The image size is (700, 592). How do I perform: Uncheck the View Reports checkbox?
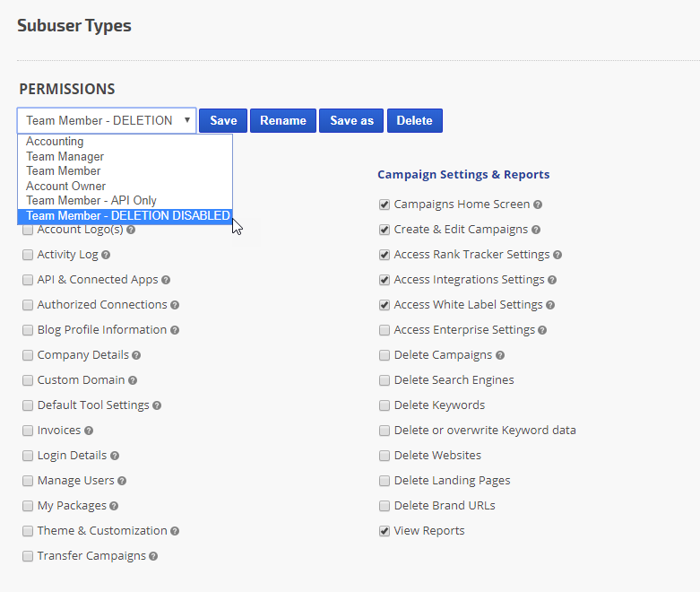click(385, 531)
